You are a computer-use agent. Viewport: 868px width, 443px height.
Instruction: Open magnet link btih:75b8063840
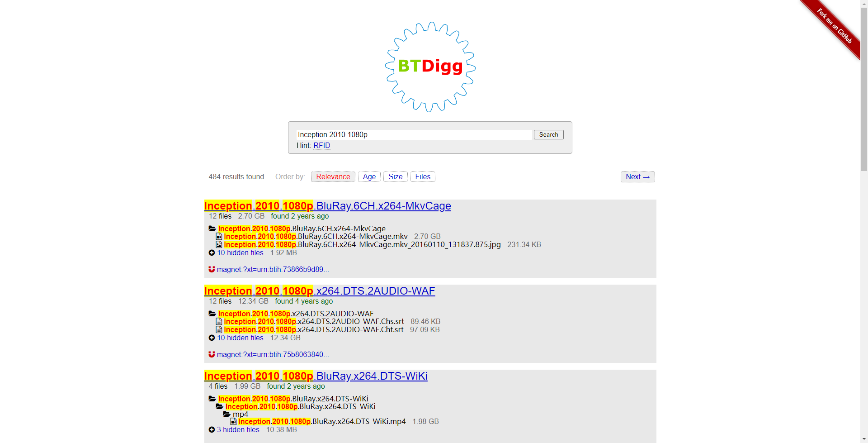tap(273, 354)
